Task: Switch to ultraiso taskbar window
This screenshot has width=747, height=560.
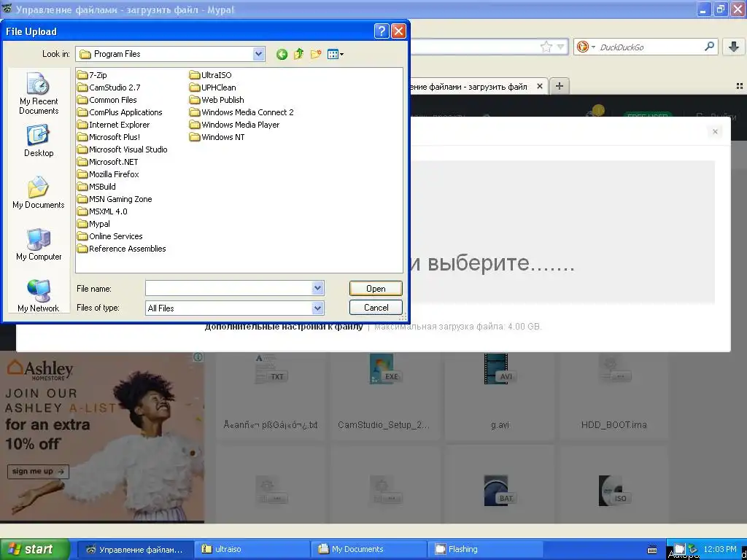Action: tap(252, 549)
